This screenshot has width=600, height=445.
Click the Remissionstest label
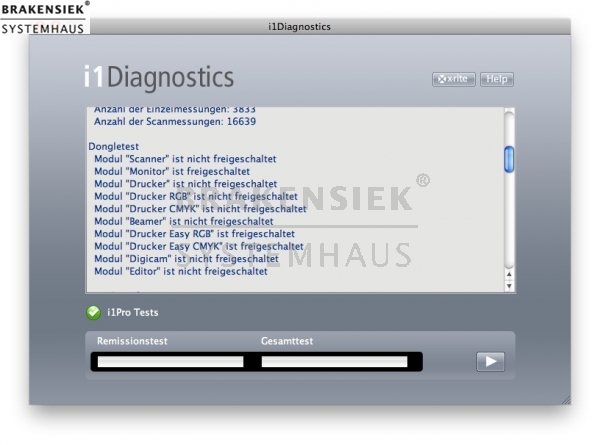pyautogui.click(x=132, y=341)
